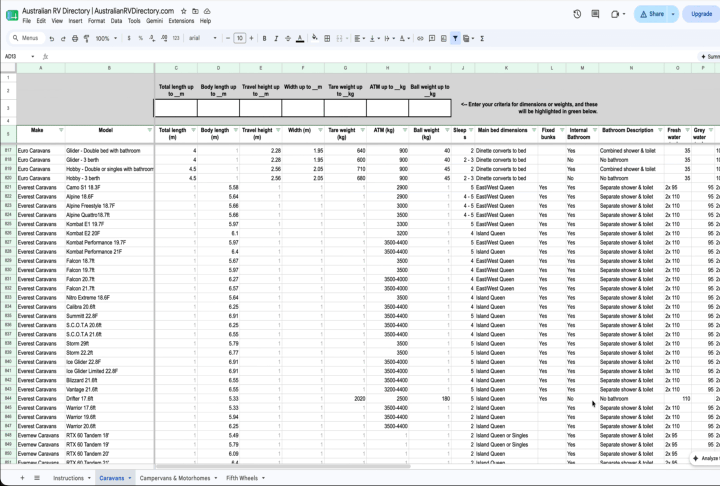Toggle the active Filter button off
This screenshot has width=720, height=486.
455,39
